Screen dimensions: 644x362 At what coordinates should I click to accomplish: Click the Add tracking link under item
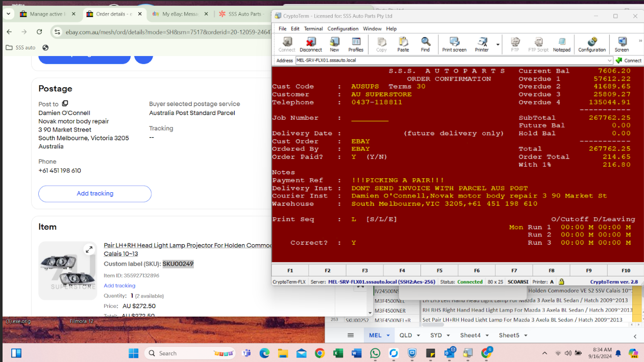pos(119,286)
